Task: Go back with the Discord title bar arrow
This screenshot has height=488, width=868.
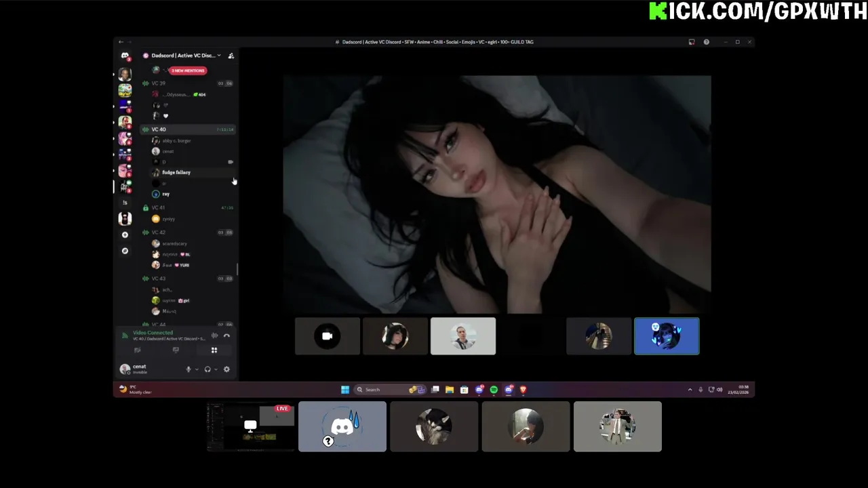Action: (121, 42)
